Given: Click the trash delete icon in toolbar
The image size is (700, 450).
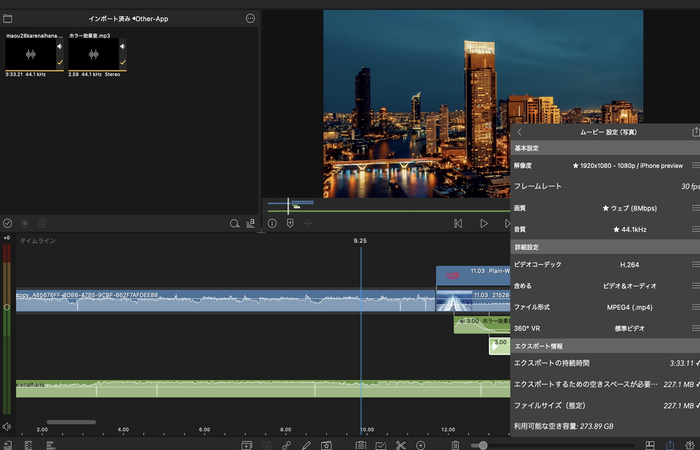Looking at the screenshot, I should [455, 444].
